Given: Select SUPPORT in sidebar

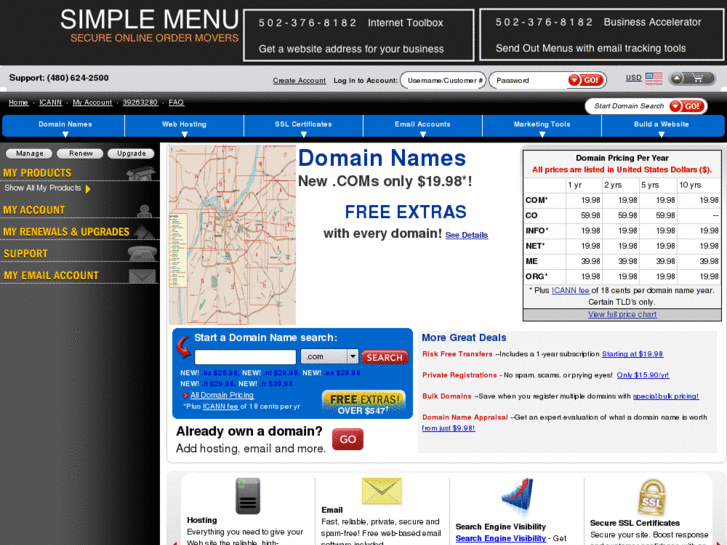Looking at the screenshot, I should click(26, 254).
